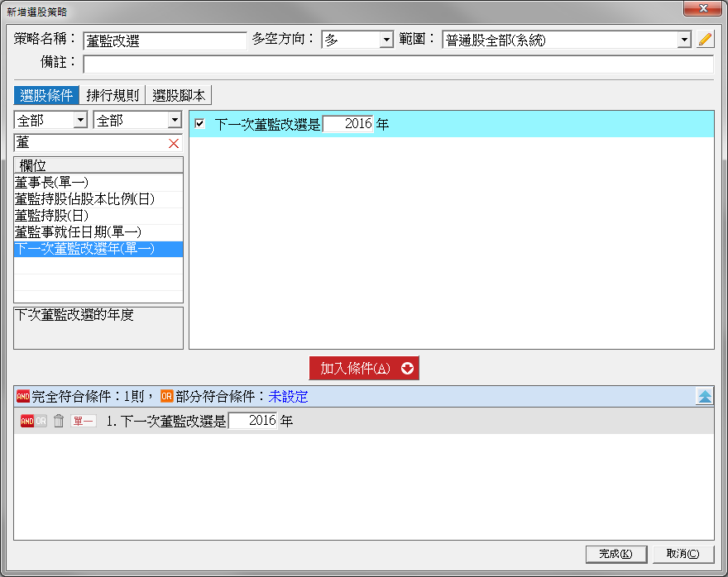This screenshot has width=728, height=577.
Task: Click the 備註 input field
Action: pyautogui.click(x=397, y=64)
